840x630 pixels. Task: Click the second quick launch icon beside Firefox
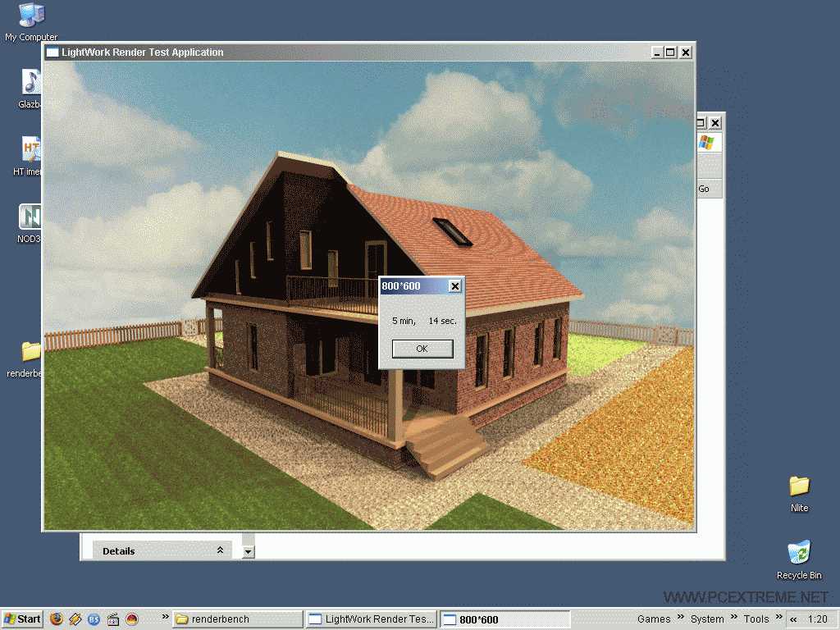pyautogui.click(x=75, y=619)
